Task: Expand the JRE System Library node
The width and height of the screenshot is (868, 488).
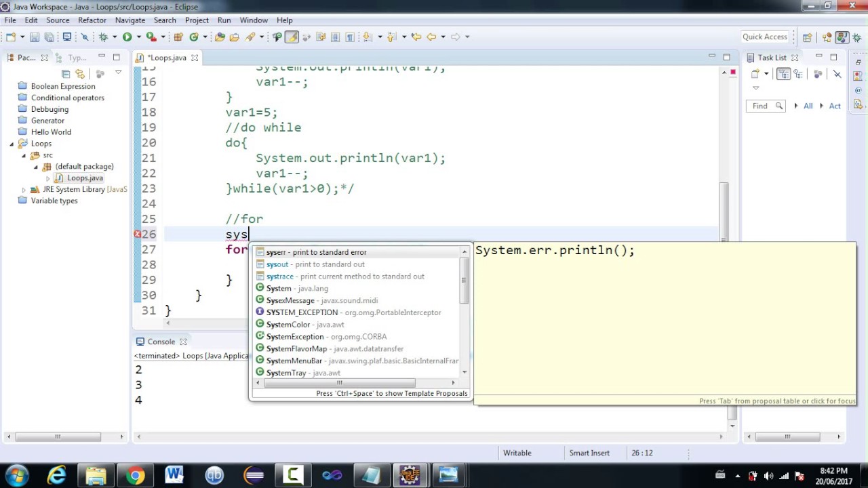Action: [x=24, y=190]
